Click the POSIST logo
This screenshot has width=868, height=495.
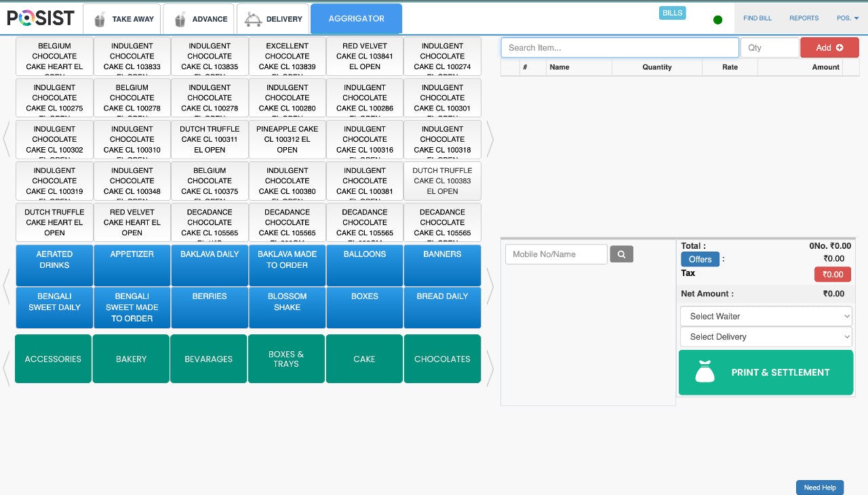[x=40, y=18]
